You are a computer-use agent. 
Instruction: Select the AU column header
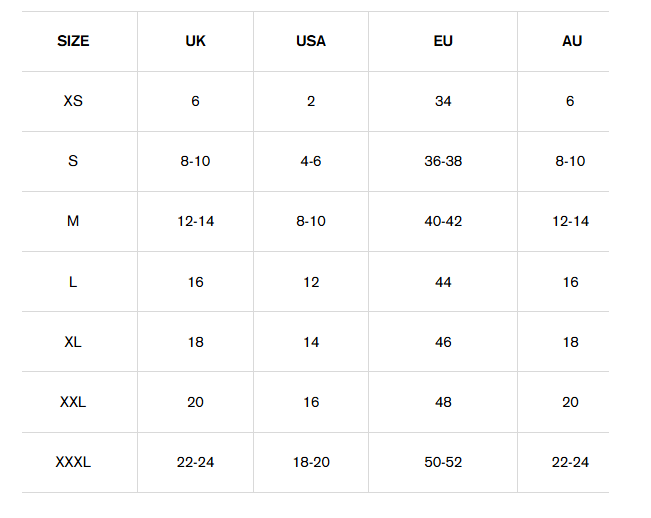571,41
